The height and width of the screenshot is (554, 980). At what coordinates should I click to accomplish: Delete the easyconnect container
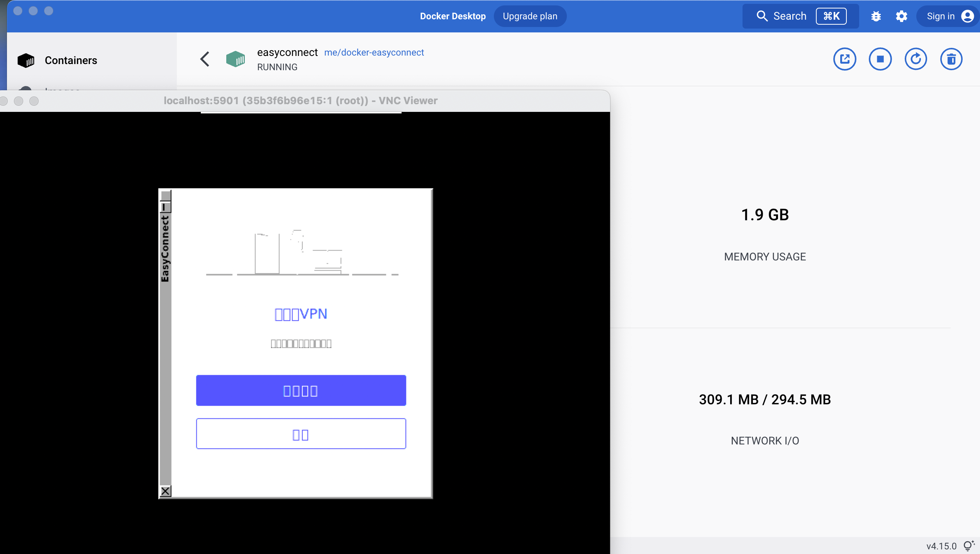[x=951, y=59]
